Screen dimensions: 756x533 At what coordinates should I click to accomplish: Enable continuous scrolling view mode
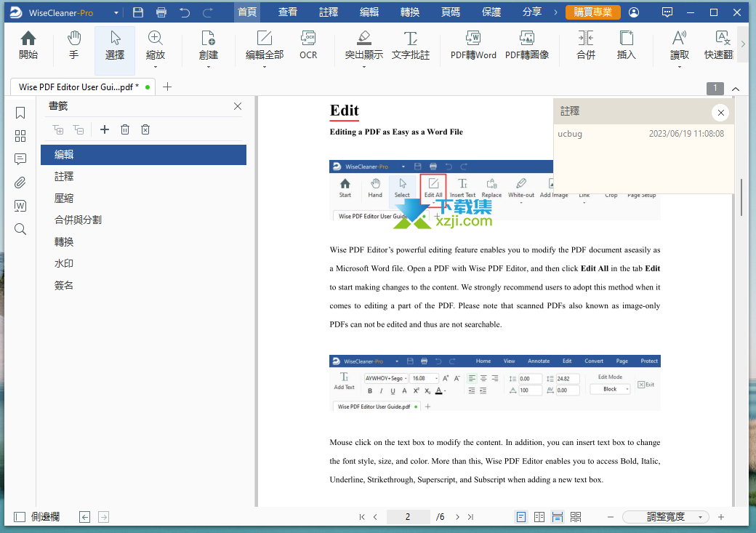(x=558, y=517)
